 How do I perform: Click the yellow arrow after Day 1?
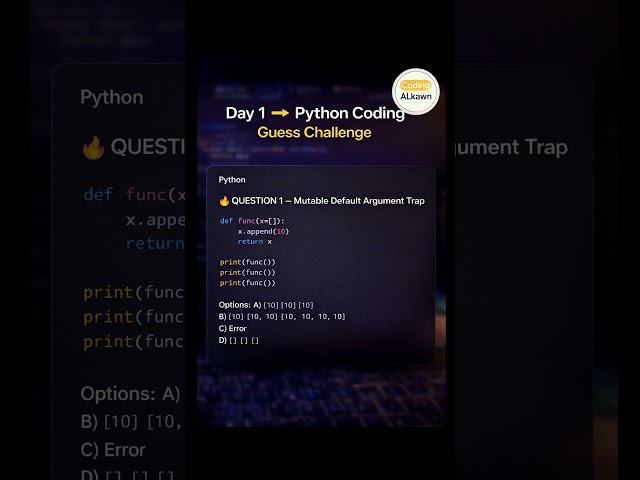pos(280,113)
